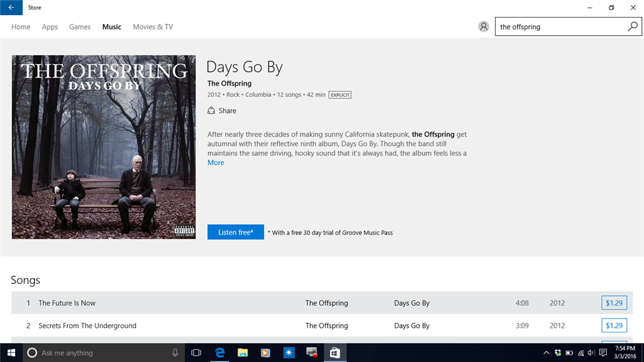Go back with the Store back arrow

click(x=11, y=8)
